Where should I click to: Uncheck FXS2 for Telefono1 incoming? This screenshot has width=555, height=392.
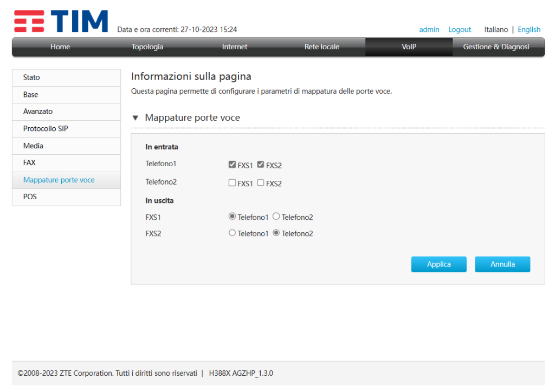coord(261,165)
